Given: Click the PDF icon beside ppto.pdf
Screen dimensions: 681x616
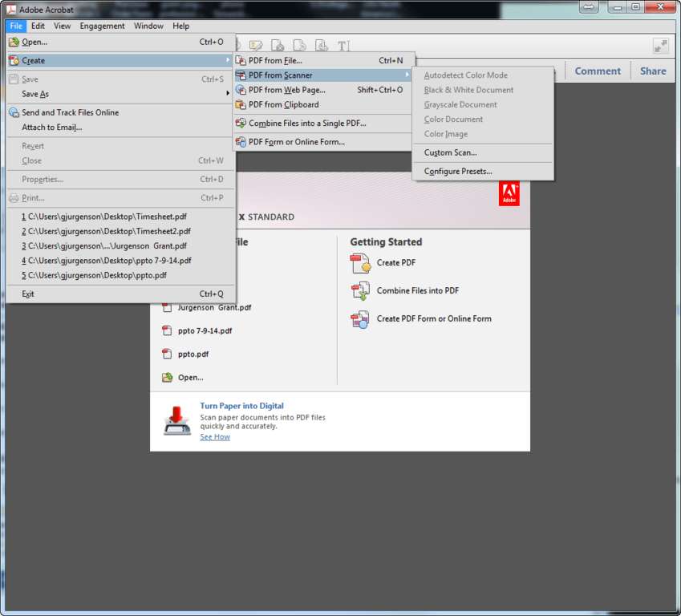Looking at the screenshot, I should (167, 354).
